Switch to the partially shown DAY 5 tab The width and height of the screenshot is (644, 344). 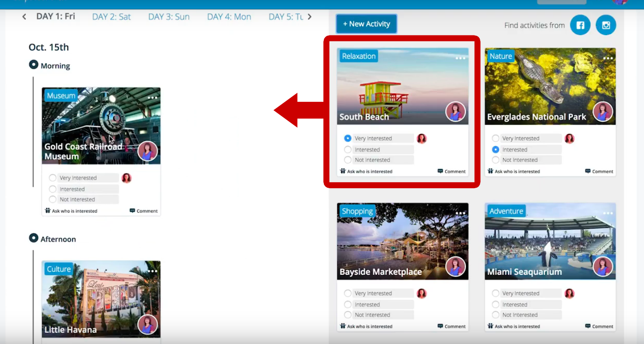(x=286, y=17)
